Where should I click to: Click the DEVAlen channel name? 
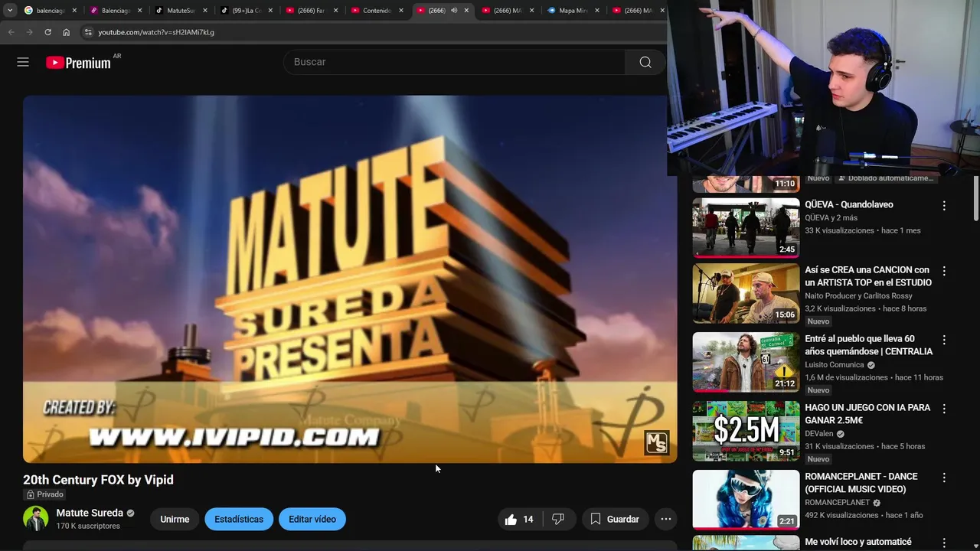pos(819,434)
